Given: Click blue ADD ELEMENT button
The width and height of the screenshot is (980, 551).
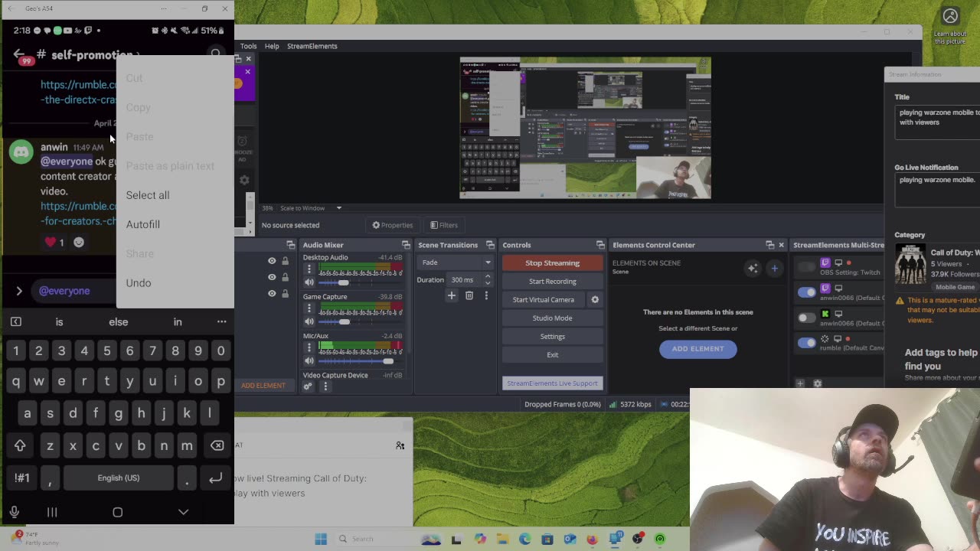Looking at the screenshot, I should (697, 348).
